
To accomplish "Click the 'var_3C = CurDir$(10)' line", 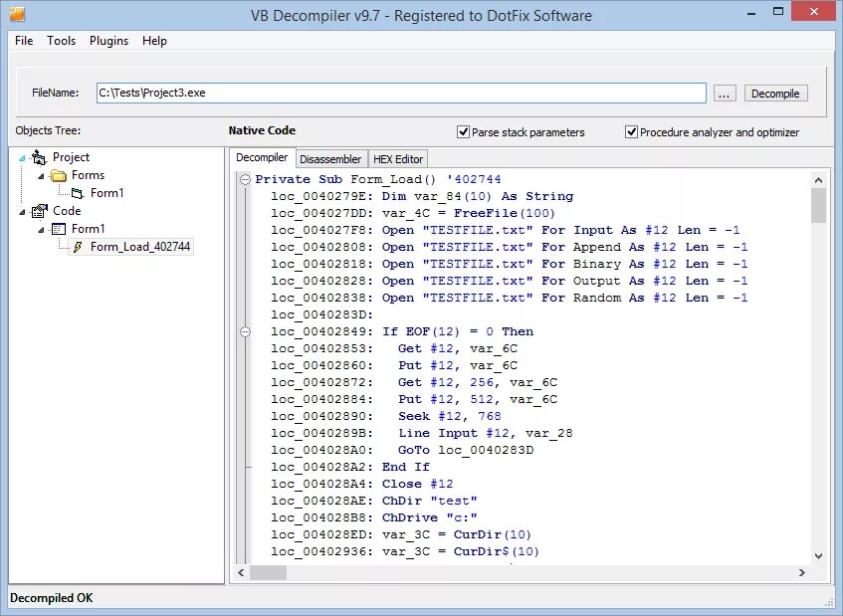I will 405,551.
